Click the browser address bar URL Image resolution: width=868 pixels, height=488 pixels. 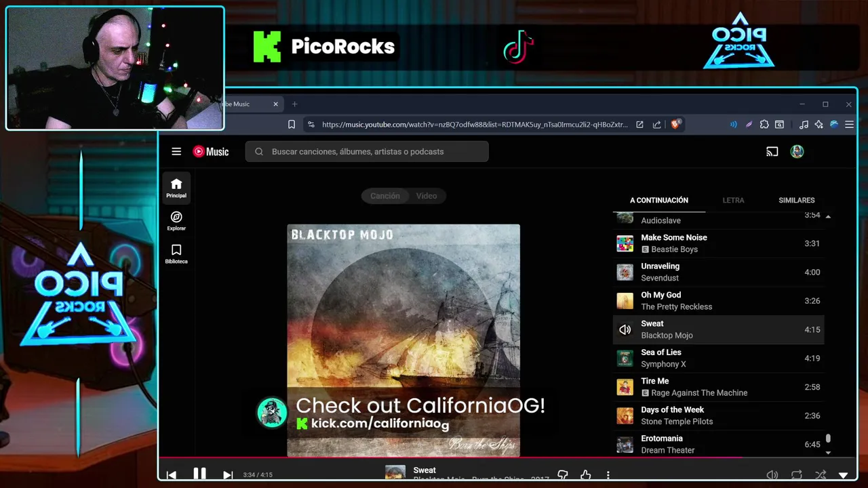[x=475, y=125]
